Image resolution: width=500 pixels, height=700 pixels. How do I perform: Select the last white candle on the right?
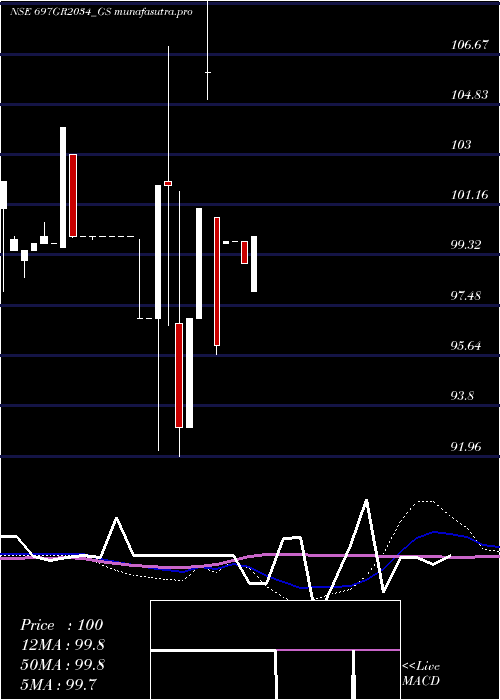click(x=254, y=264)
